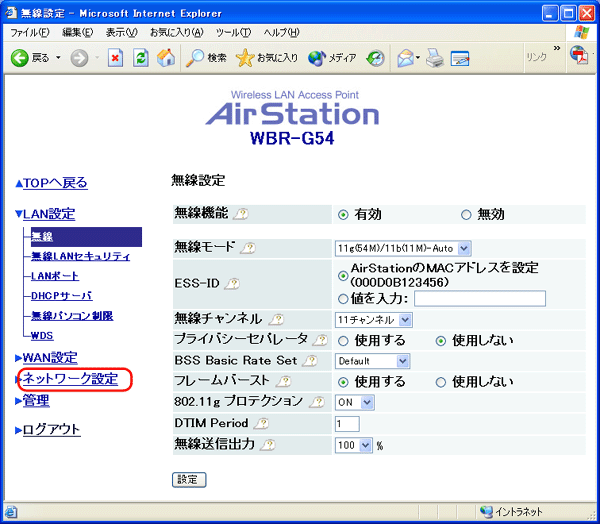Open help icon next to 802.11g プロテクション
Image resolution: width=600 pixels, height=524 pixels.
pyautogui.click(x=318, y=402)
